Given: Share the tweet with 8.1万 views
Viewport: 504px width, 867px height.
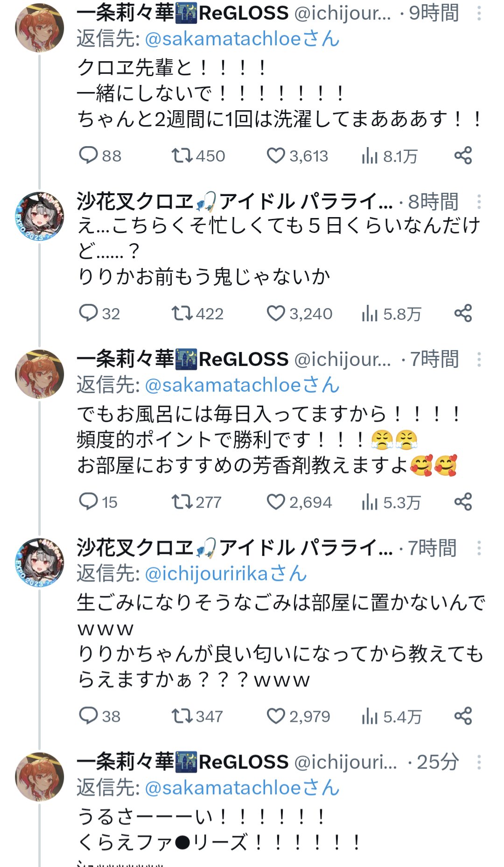Looking at the screenshot, I should coord(463,155).
